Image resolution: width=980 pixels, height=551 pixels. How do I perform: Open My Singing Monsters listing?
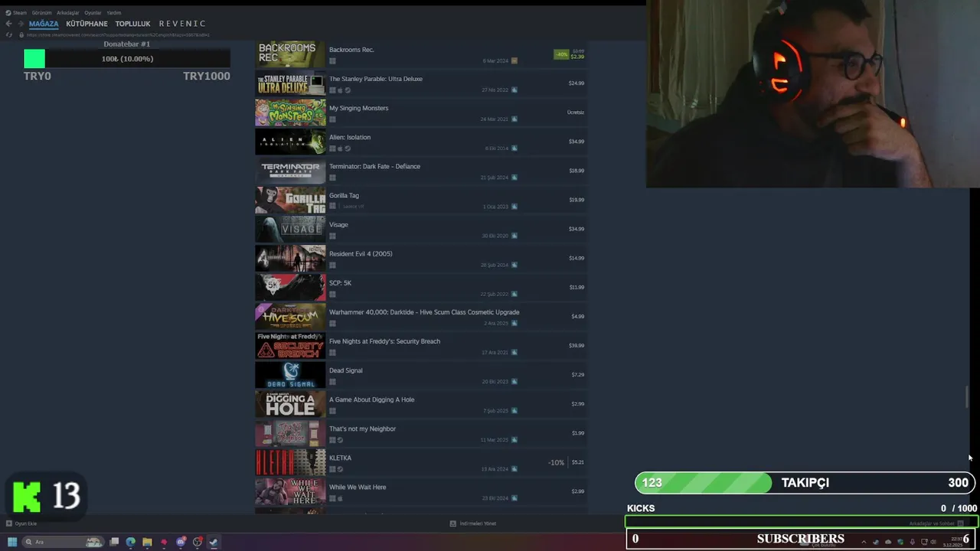click(420, 112)
